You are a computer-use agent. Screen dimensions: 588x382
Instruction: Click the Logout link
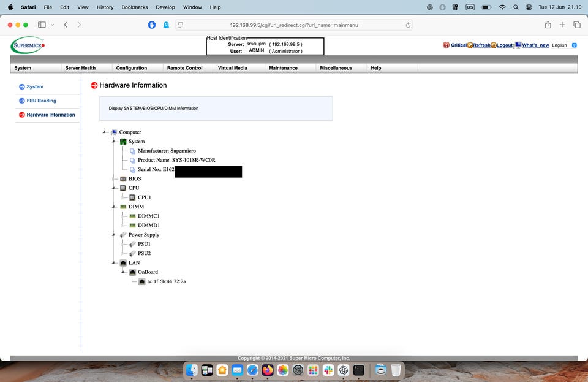pos(505,45)
